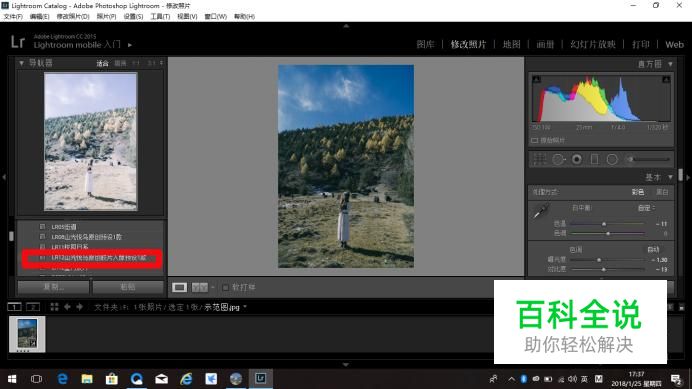Go back with the left arrow icon

68,306
